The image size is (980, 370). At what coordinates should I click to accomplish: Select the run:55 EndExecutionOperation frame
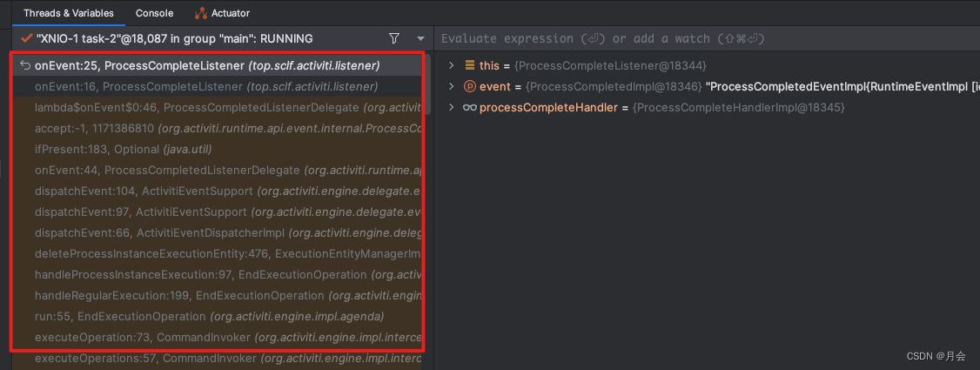[209, 316]
